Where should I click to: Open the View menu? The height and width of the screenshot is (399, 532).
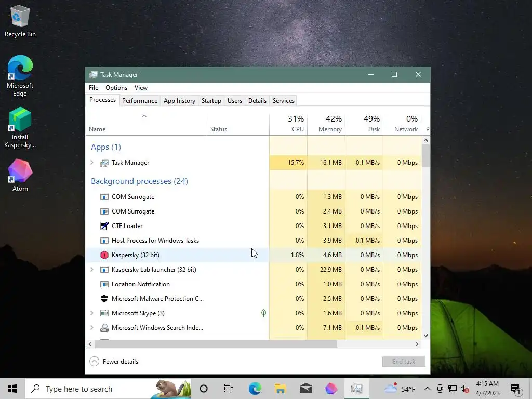pos(141,87)
